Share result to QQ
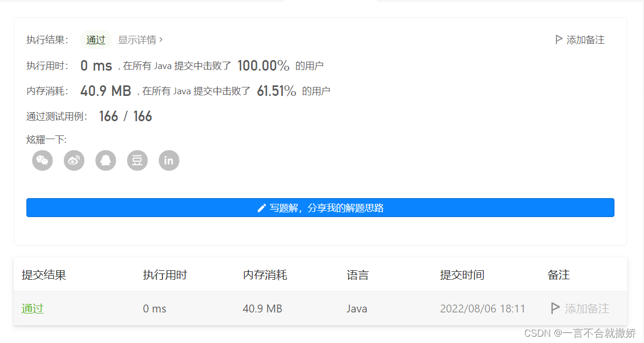This screenshot has height=343, width=644. pos(105,160)
